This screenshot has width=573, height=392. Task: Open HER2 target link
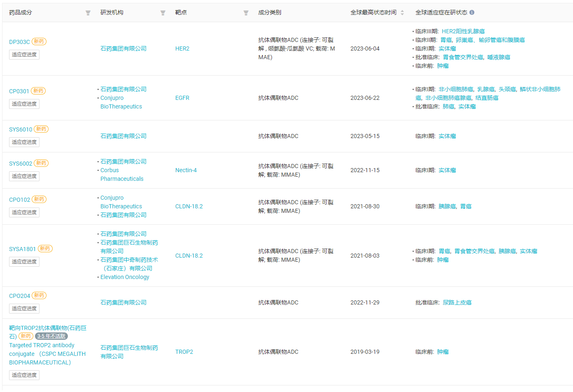(182, 48)
